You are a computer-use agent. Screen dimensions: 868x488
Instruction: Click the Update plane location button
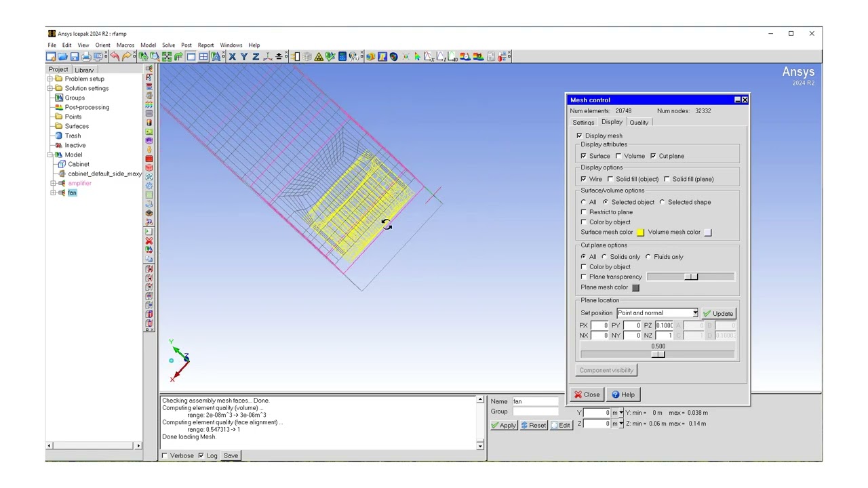718,314
